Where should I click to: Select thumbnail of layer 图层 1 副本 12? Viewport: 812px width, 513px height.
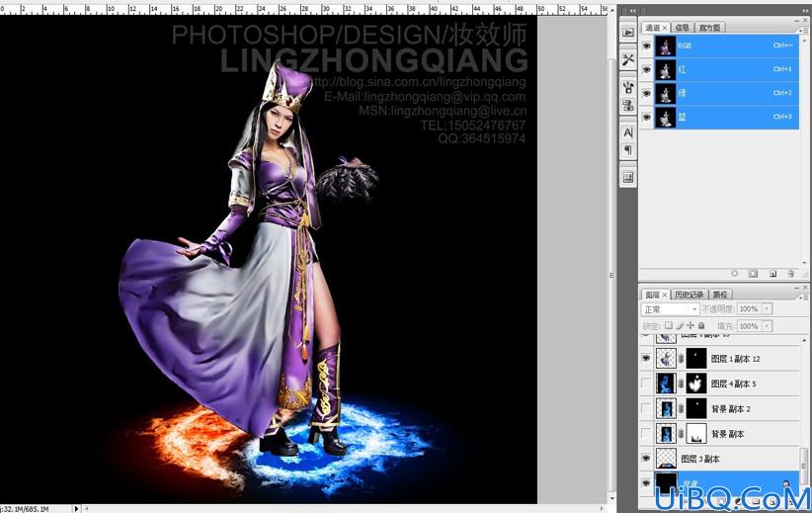pos(666,359)
